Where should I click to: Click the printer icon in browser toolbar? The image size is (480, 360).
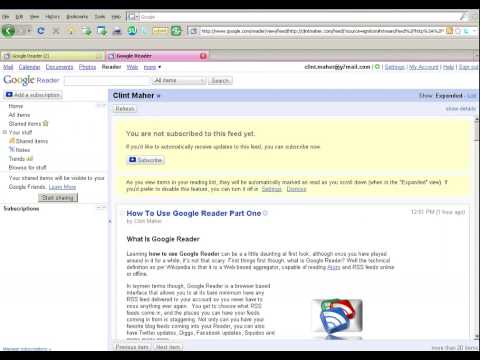117,31
